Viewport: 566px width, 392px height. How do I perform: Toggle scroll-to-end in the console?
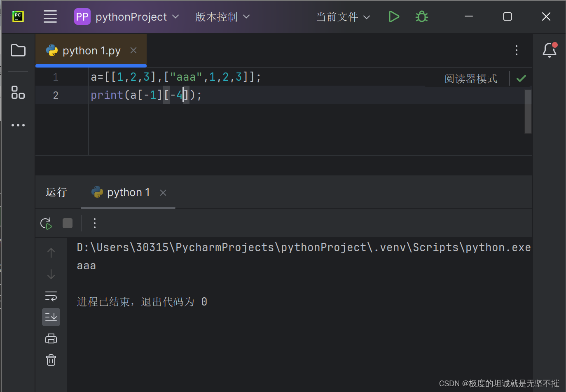(51, 317)
